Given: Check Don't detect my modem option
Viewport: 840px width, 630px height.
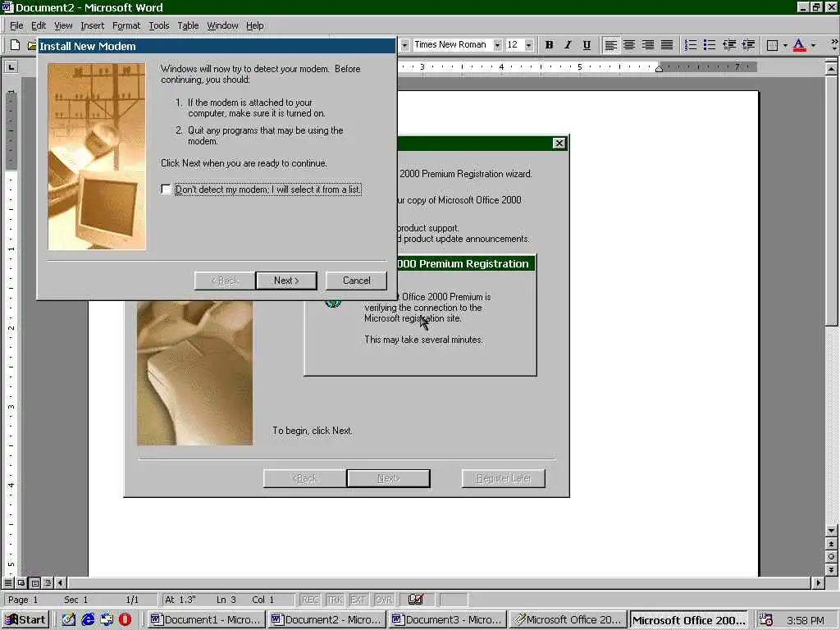Looking at the screenshot, I should point(166,189).
